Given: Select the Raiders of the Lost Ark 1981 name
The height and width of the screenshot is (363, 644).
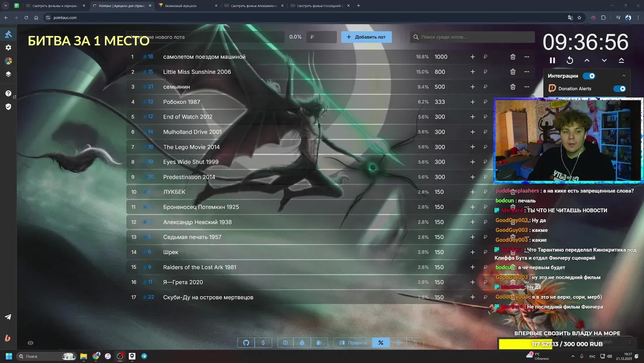Looking at the screenshot, I should (200, 267).
